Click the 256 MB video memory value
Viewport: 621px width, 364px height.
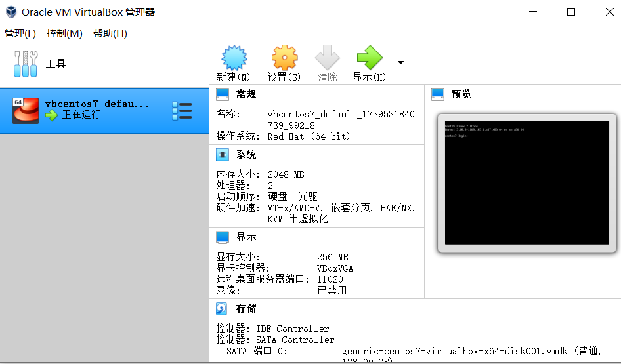tap(333, 257)
